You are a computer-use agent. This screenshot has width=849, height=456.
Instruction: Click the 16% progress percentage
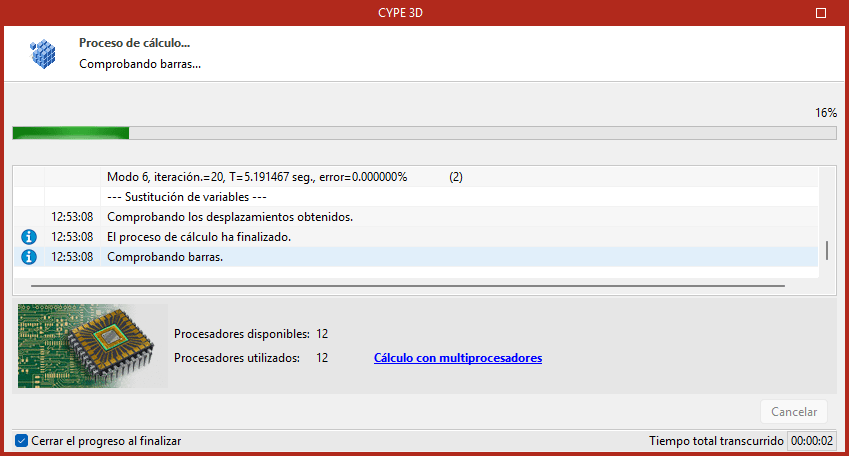[826, 113]
